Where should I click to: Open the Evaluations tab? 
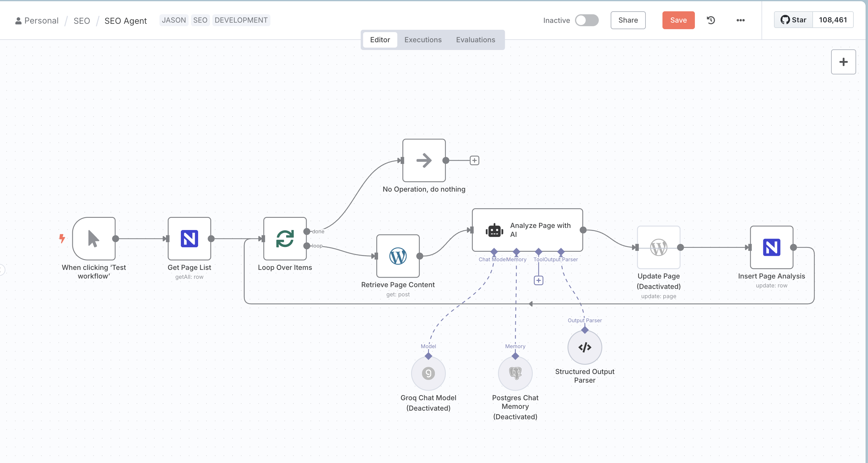475,40
